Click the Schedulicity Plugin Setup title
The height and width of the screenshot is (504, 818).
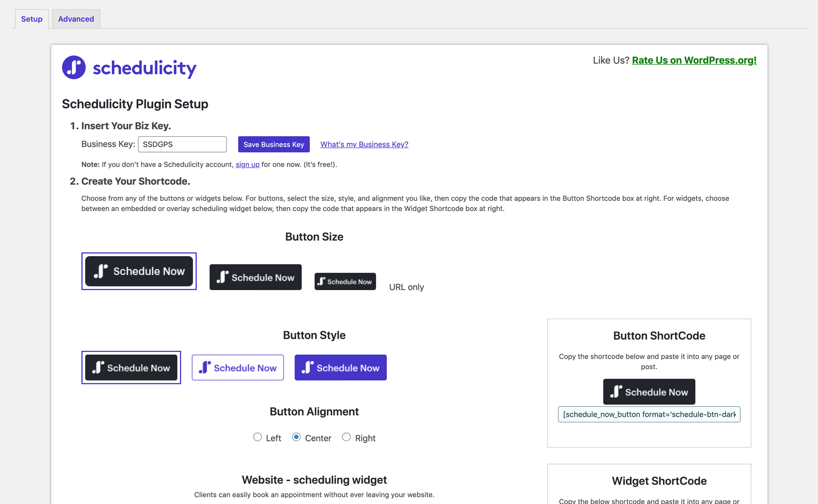coord(135,104)
